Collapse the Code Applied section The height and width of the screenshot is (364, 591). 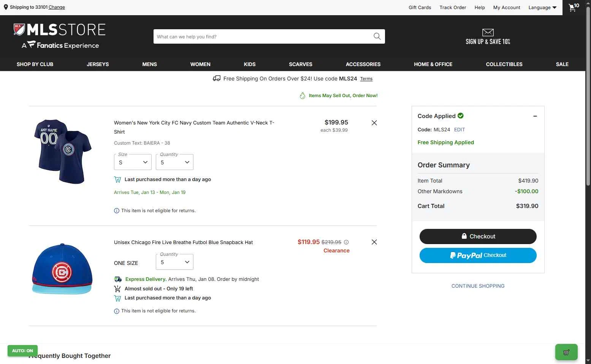click(535, 116)
